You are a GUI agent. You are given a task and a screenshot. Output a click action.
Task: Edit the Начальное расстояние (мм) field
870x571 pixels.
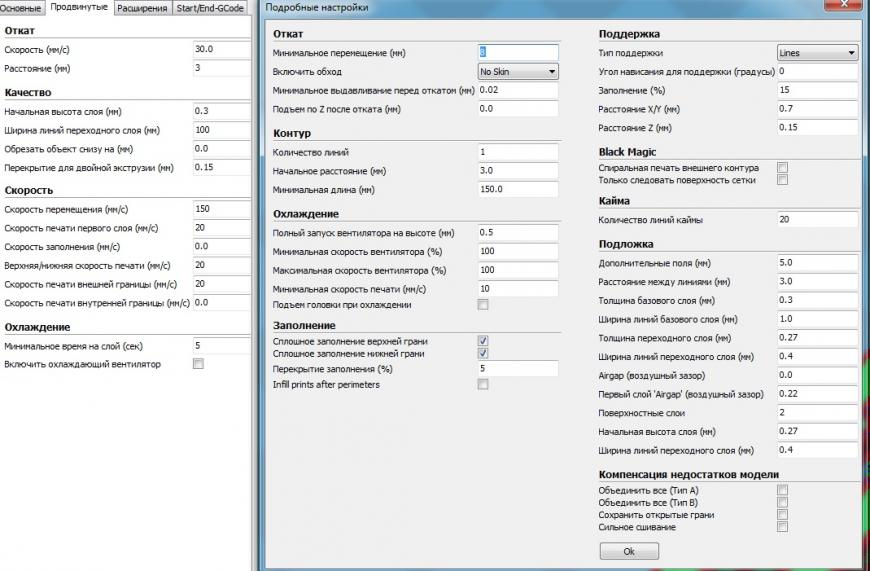[x=518, y=171]
